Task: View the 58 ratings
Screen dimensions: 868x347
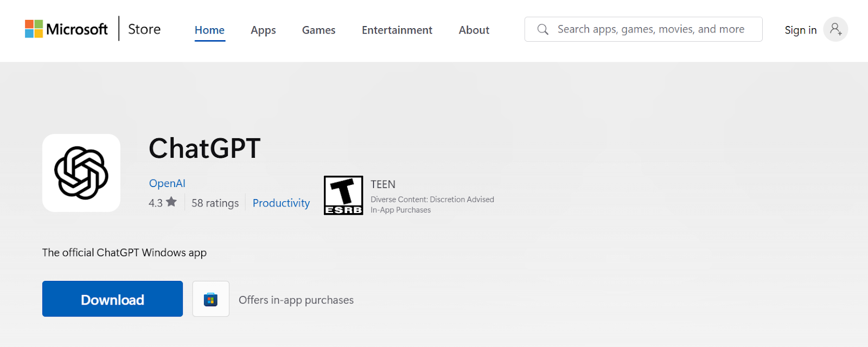Action: pyautogui.click(x=215, y=203)
